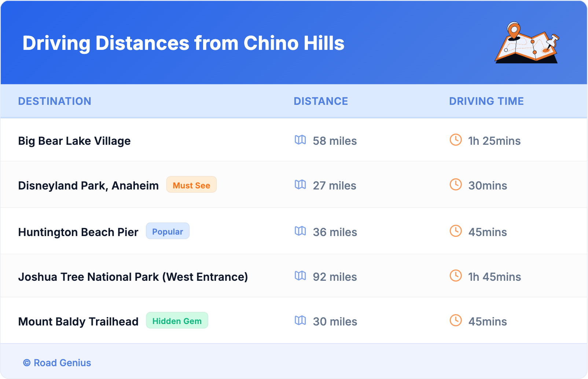Click the Popular badge
This screenshot has height=379, width=588.
(x=168, y=231)
